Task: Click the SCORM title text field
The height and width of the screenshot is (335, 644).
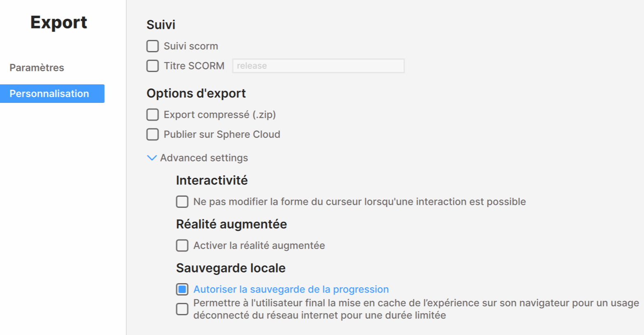Action: point(318,66)
